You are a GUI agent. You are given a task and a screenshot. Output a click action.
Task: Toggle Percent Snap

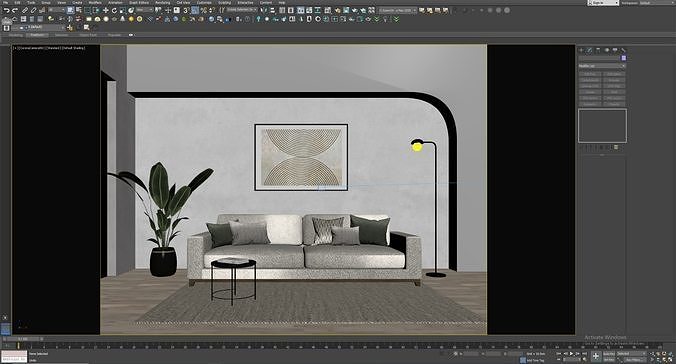pos(203,10)
